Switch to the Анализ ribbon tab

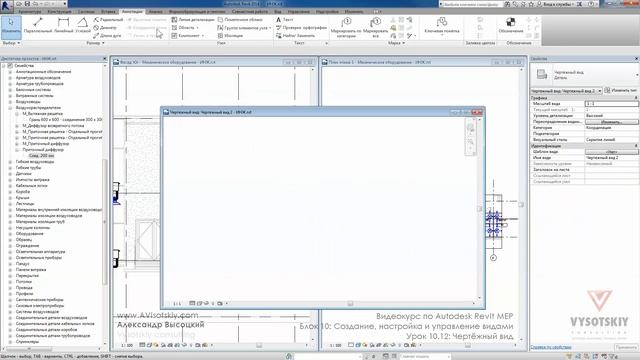(x=156, y=12)
